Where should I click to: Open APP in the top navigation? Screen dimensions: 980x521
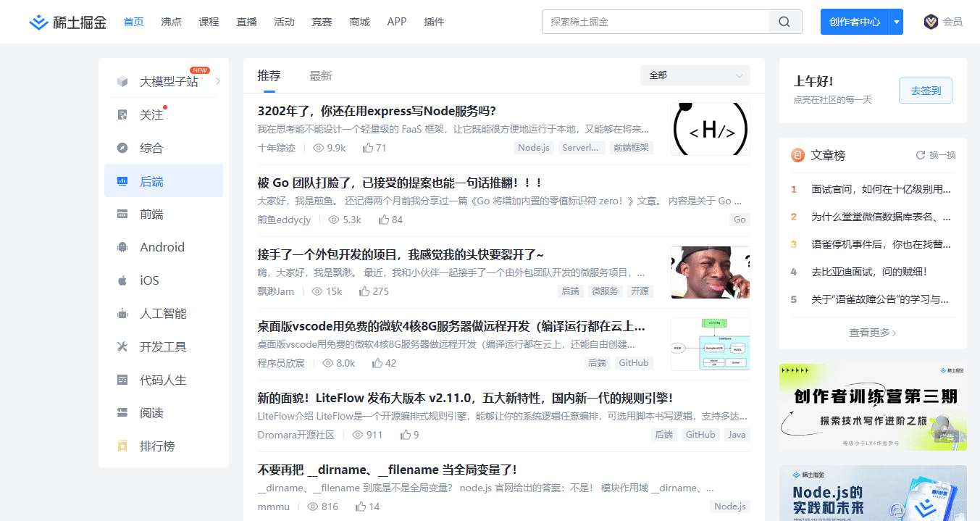point(397,22)
